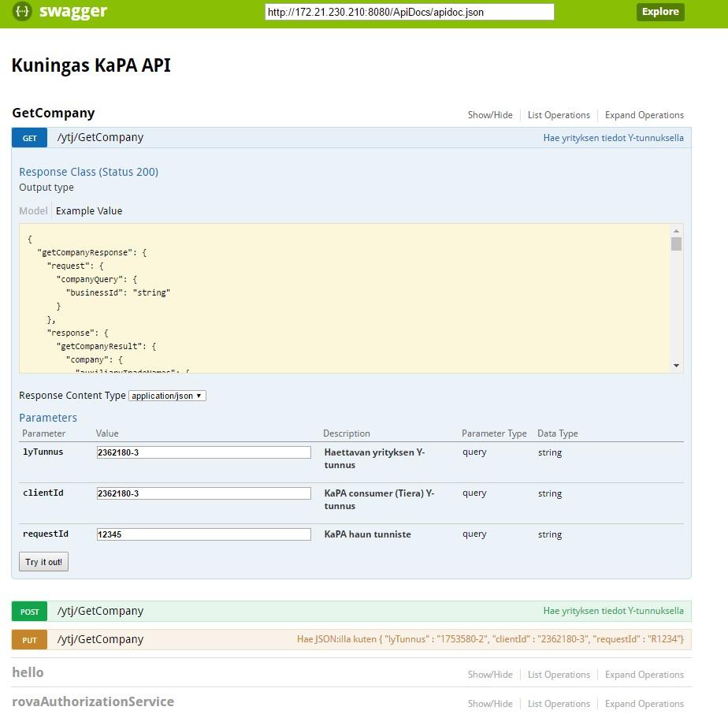Click Show/Hide for GetCompany section
Viewport: 728px width, 718px height.
coord(490,115)
